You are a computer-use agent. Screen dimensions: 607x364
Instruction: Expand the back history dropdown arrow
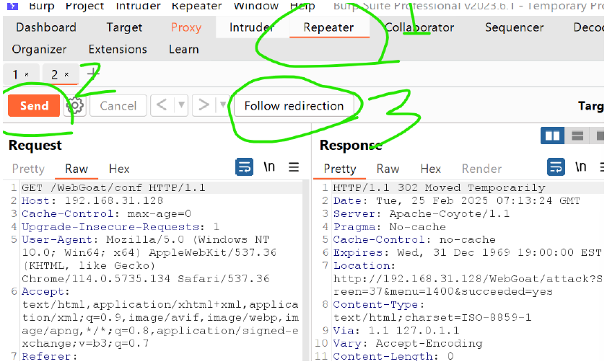[x=181, y=105]
